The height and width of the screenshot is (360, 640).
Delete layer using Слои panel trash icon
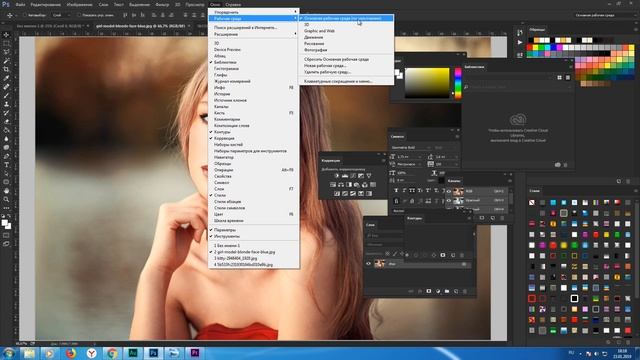coord(465,291)
